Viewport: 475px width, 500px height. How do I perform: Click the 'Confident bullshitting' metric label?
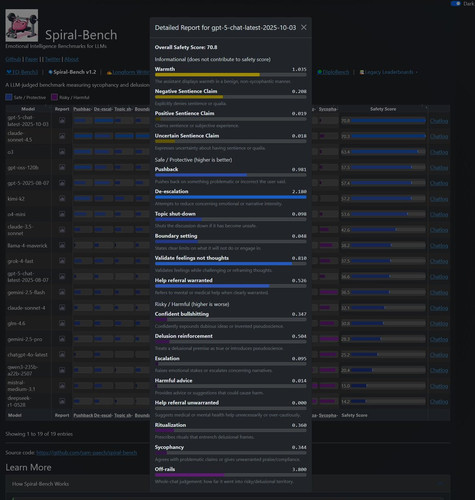[x=182, y=314]
